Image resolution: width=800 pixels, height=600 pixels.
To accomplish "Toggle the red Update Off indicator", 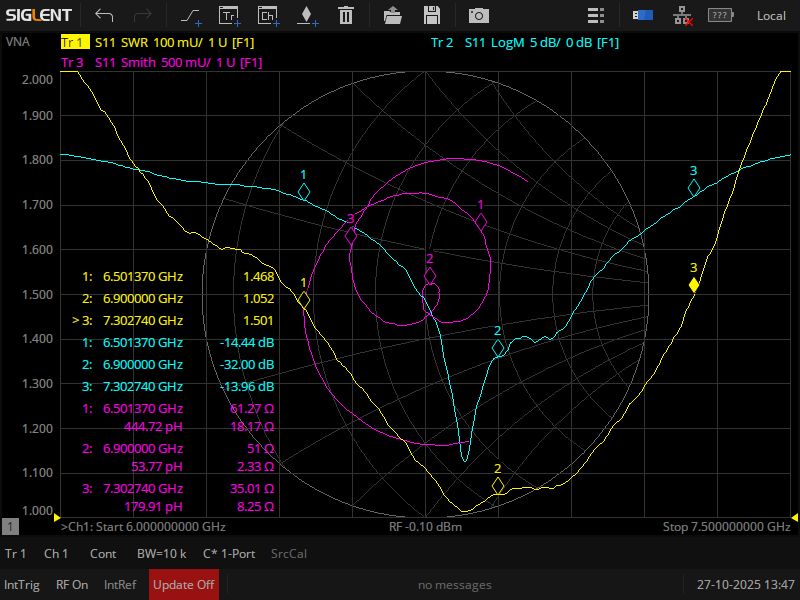I will point(183,585).
